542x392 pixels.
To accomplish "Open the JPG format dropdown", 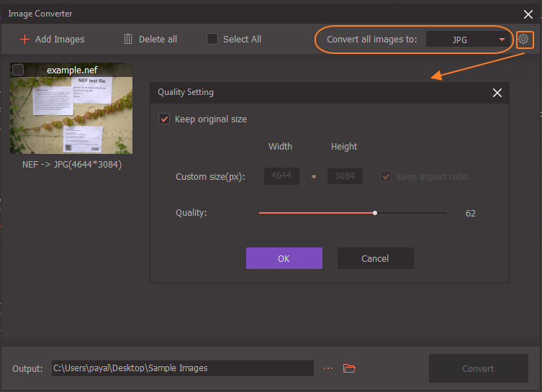I will tap(468, 40).
